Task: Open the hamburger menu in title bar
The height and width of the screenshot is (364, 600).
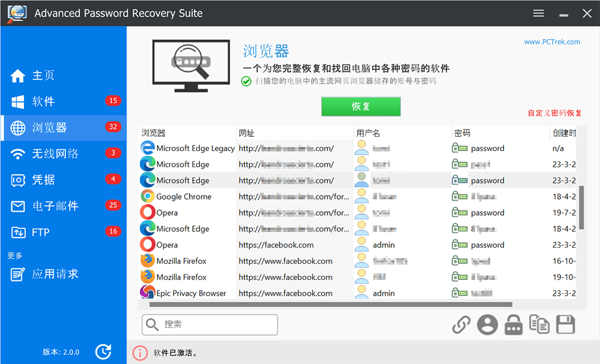Action: [538, 13]
